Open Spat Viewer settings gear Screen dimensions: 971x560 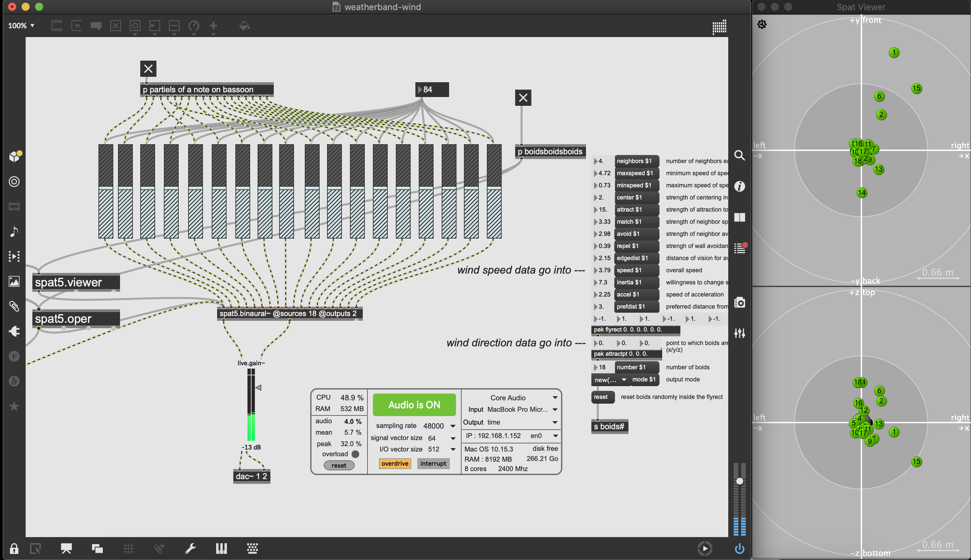pyautogui.click(x=762, y=24)
